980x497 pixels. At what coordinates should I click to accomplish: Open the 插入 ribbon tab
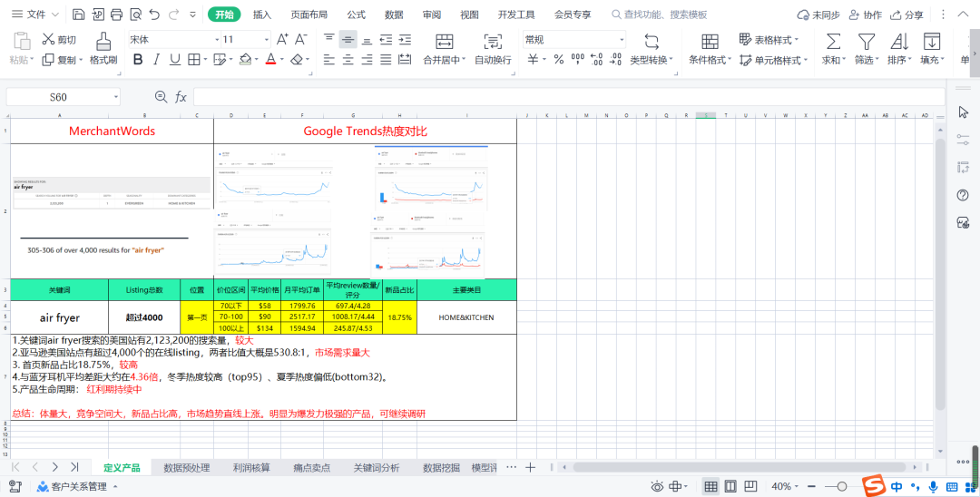click(262, 15)
